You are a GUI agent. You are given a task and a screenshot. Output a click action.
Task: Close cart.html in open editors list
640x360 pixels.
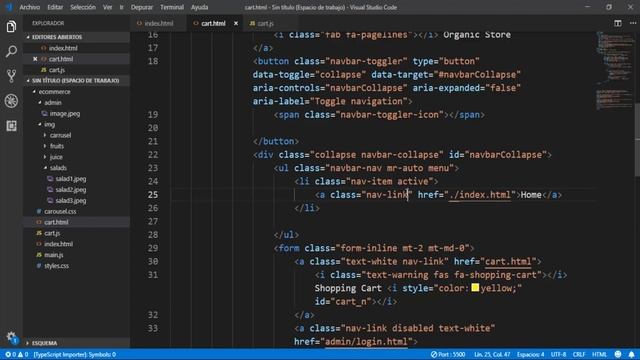tap(35, 59)
